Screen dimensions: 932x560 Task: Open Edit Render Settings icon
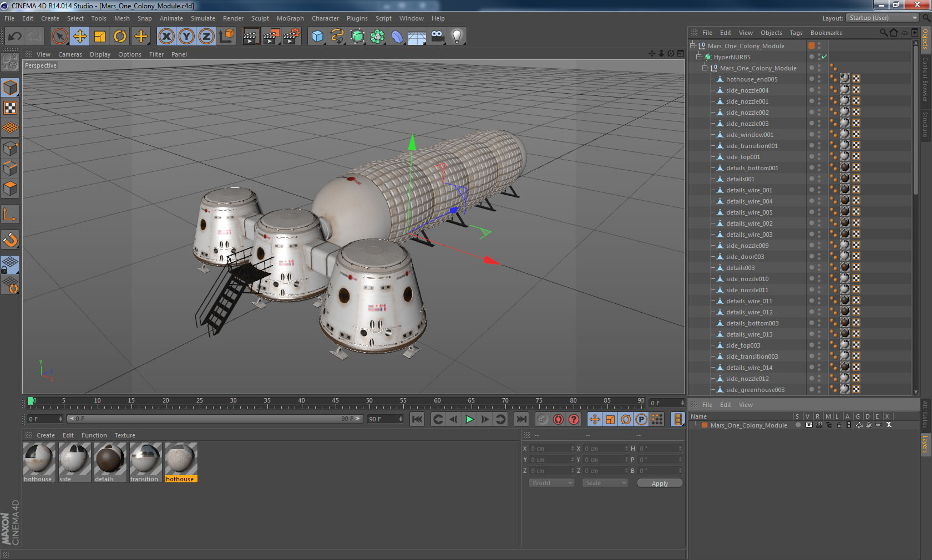[x=291, y=37]
